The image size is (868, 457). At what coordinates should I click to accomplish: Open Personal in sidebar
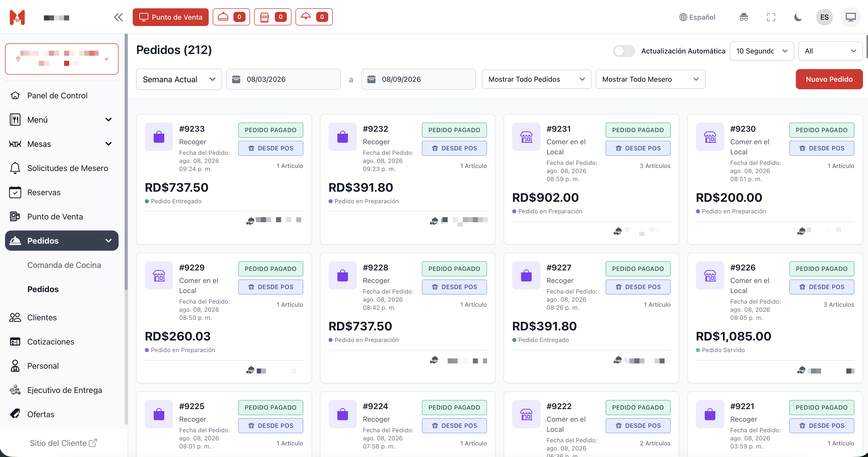tap(62, 366)
